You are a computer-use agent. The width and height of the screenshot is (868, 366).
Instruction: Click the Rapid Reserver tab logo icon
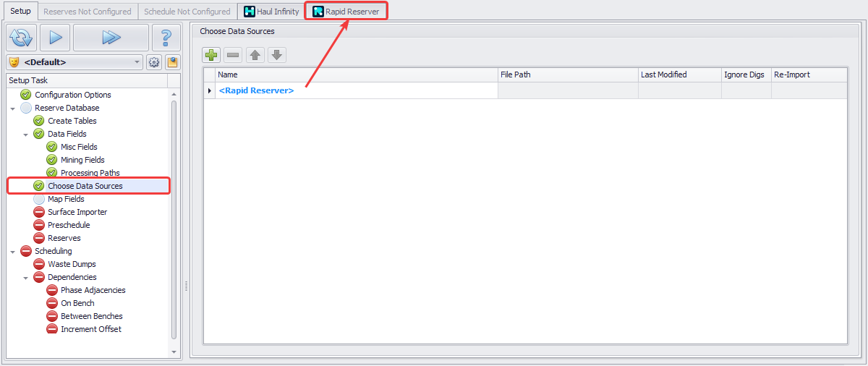[x=318, y=12]
